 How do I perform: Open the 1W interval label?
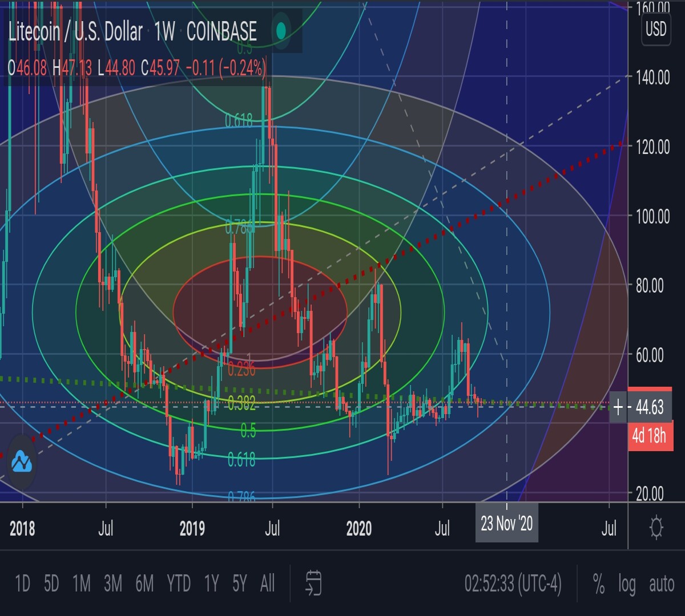coord(164,31)
